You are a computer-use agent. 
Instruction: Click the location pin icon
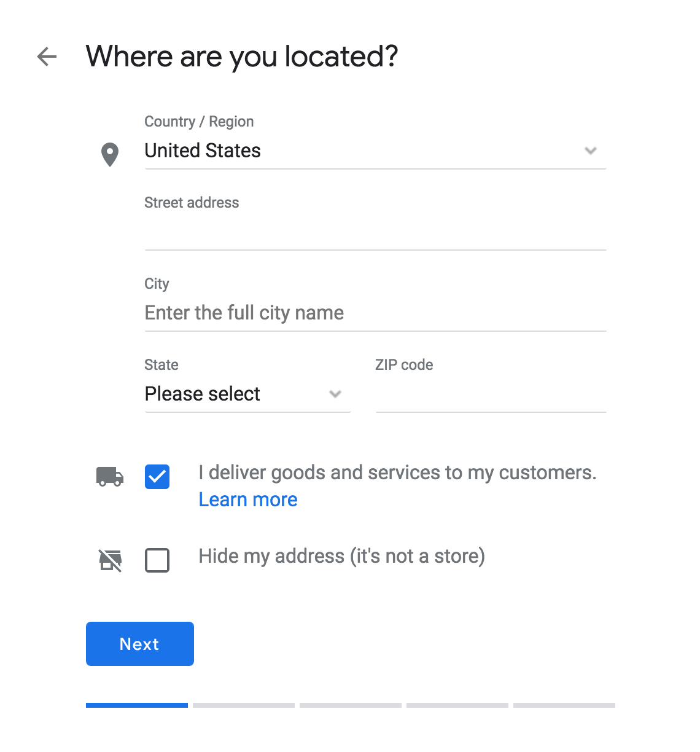coord(110,155)
